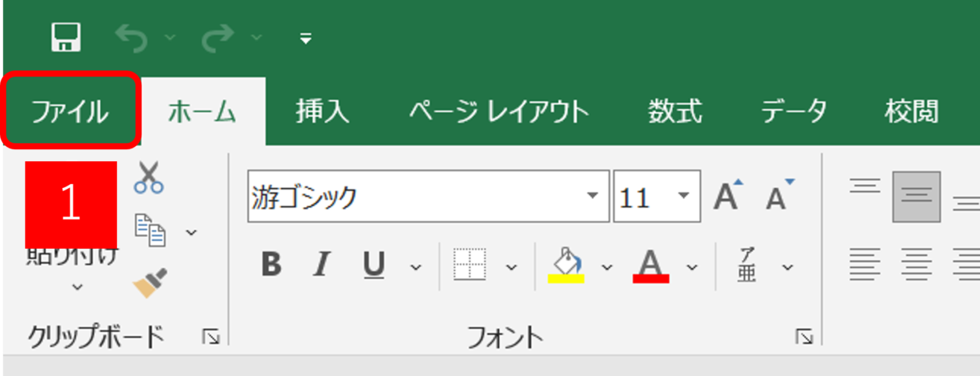Toggle Underline formatting
The height and width of the screenshot is (376, 980).
click(373, 265)
